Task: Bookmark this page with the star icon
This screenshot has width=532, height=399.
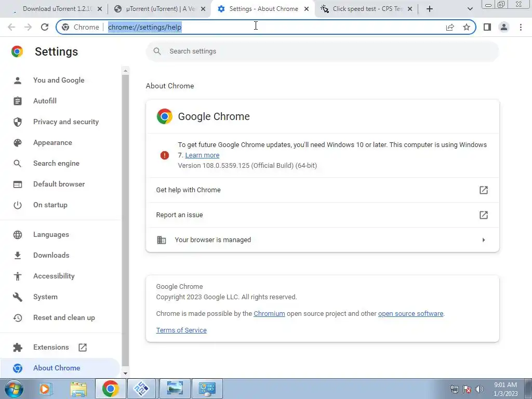Action: pos(467,27)
